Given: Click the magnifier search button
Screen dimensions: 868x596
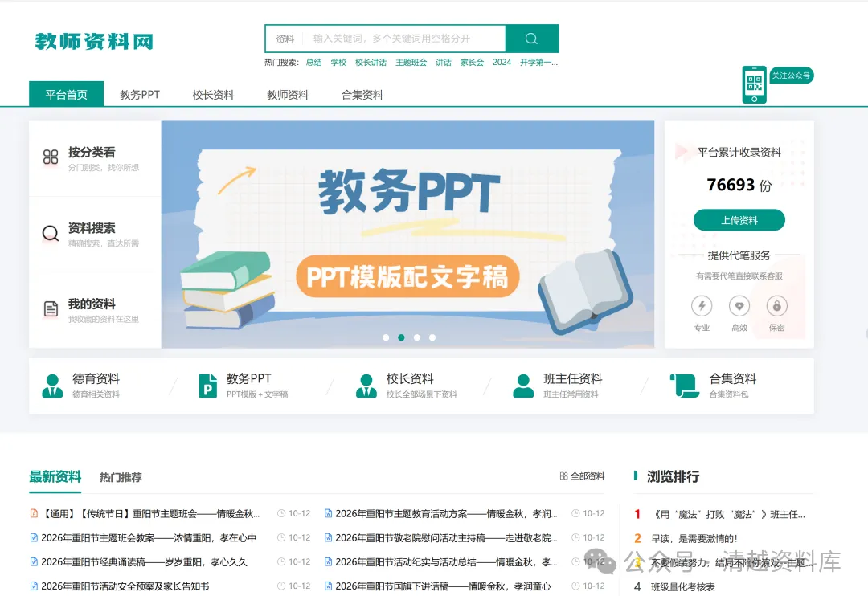Looking at the screenshot, I should point(531,39).
